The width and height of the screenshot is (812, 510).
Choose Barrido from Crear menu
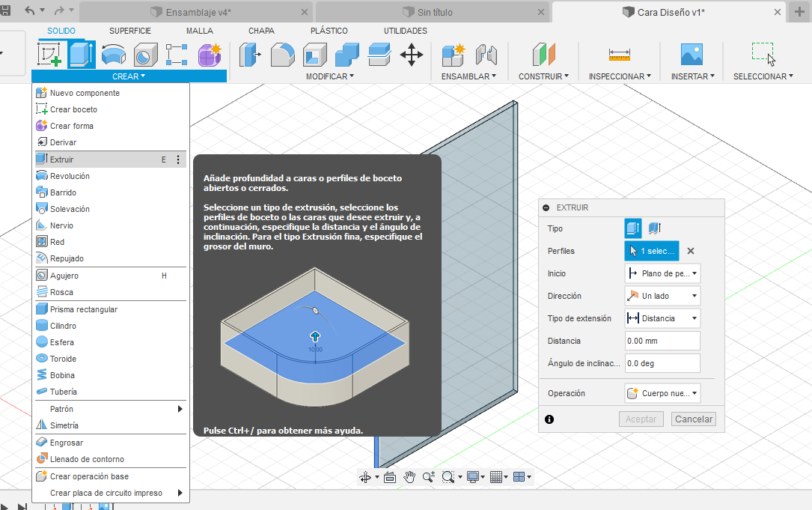click(111, 192)
